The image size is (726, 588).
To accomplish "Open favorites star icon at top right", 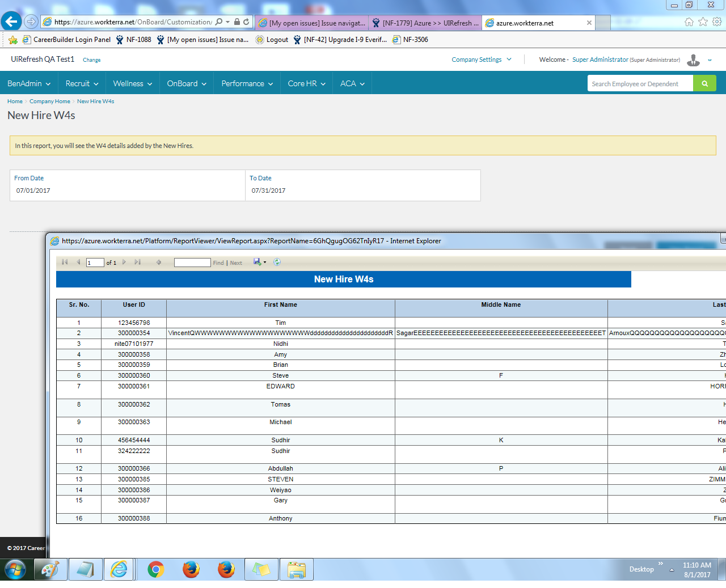I will [x=703, y=22].
